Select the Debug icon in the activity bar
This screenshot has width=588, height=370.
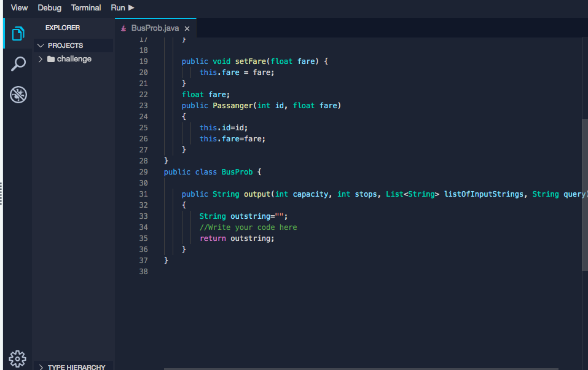click(17, 95)
